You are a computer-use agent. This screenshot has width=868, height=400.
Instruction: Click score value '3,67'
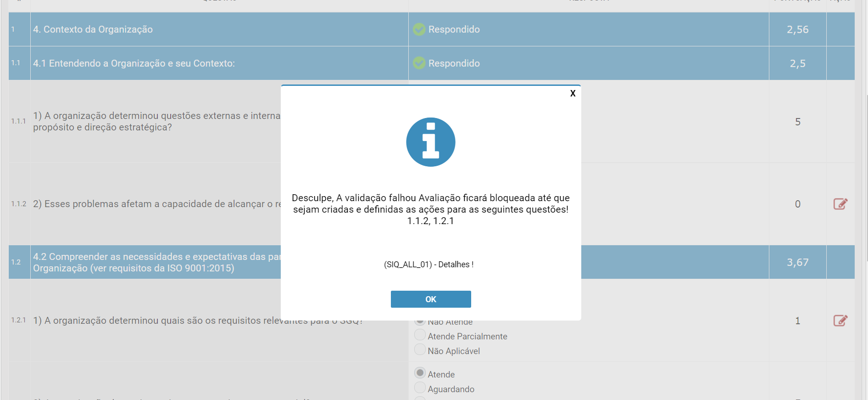click(x=797, y=262)
